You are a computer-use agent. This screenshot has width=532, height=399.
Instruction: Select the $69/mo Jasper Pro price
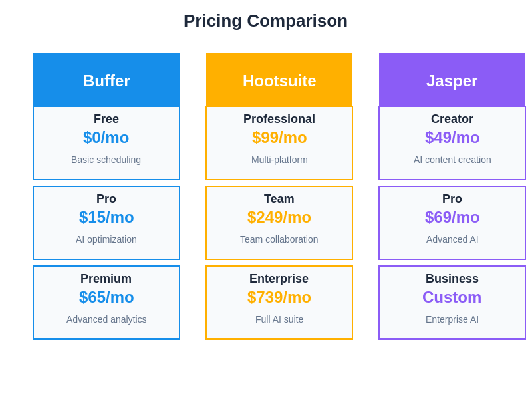coord(452,217)
